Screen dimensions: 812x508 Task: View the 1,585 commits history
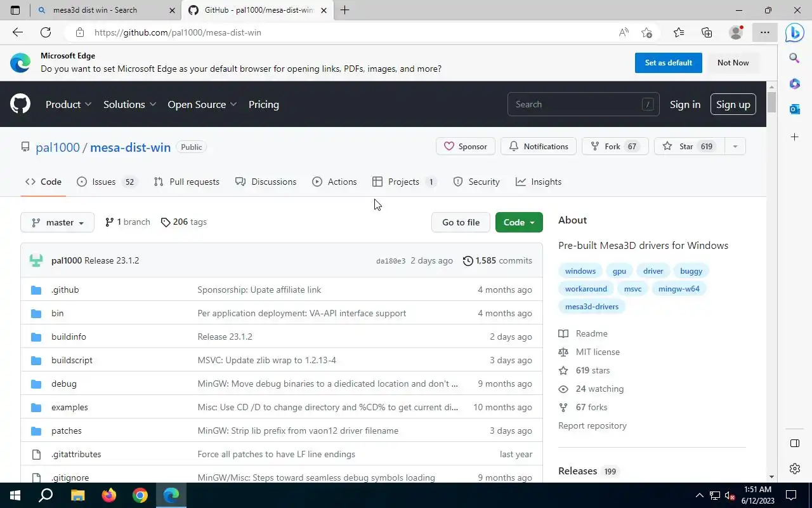click(497, 260)
